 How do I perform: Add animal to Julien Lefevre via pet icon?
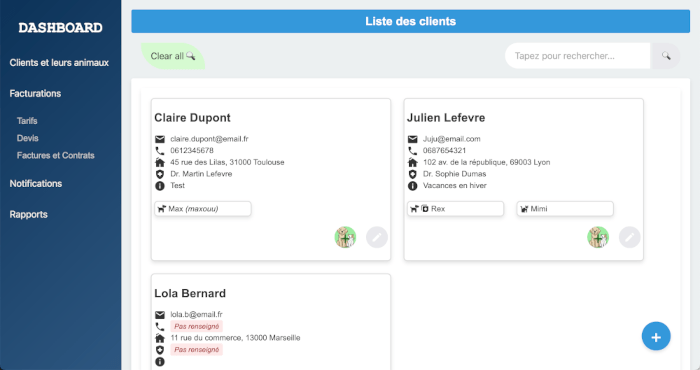coord(598,237)
